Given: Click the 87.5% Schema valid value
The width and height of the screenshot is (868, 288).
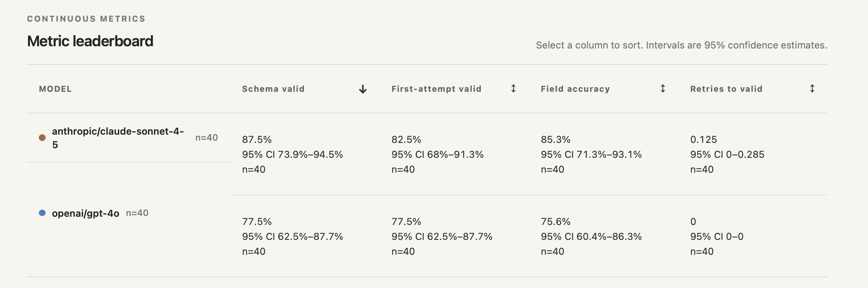Looking at the screenshot, I should 257,140.
